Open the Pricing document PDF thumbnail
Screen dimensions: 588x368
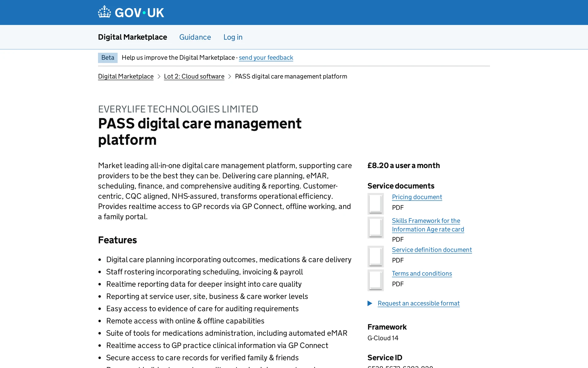(375, 204)
